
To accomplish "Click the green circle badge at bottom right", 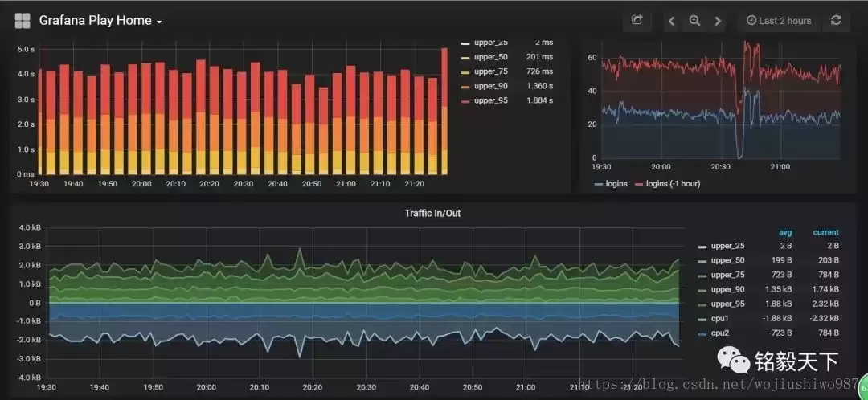I will tap(864, 383).
